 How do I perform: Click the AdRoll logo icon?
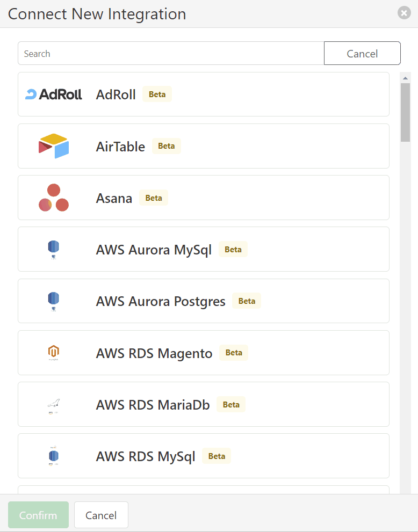[x=54, y=94]
